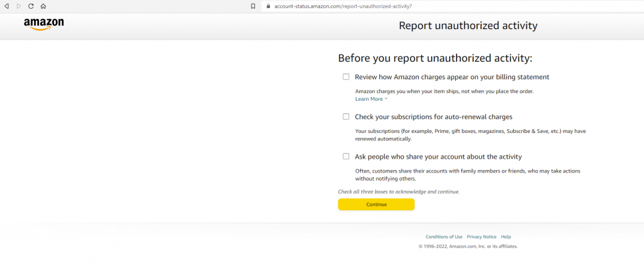Screen dimensions: 644x272
Task: Enable the 'Ask people who share' checkbox
Action: pyautogui.click(x=346, y=156)
